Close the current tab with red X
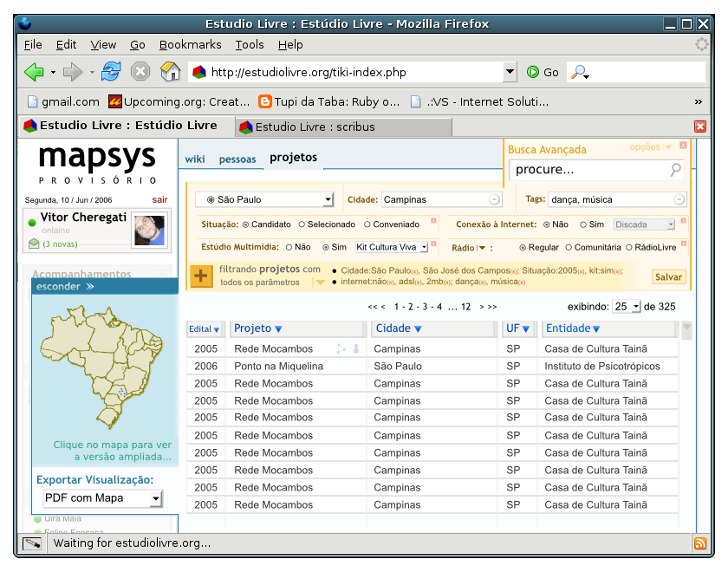Viewport: 728px width, 572px height. coord(699,127)
